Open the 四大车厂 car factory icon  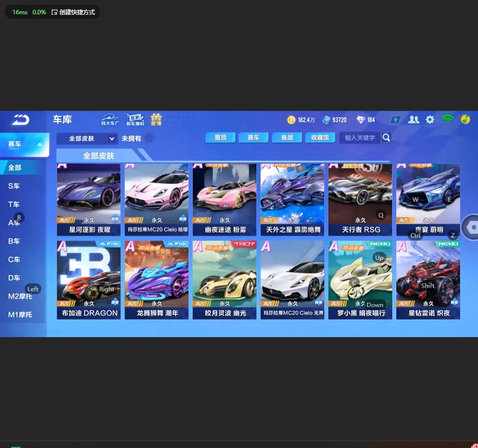click(x=110, y=119)
